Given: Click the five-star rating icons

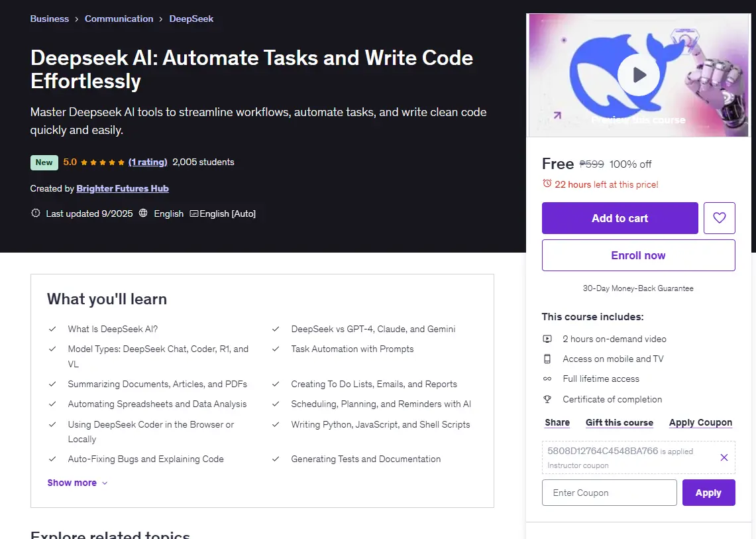Looking at the screenshot, I should (x=103, y=162).
